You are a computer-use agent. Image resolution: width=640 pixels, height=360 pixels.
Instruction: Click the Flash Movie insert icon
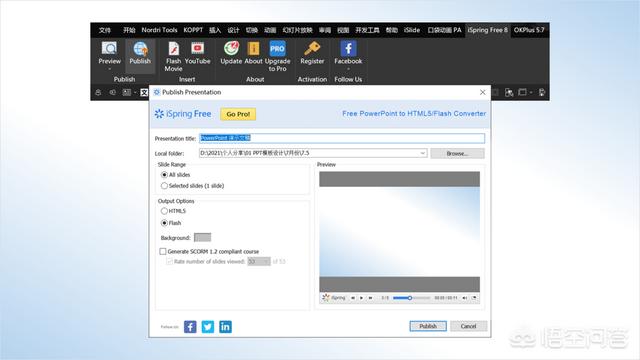[x=173, y=49]
